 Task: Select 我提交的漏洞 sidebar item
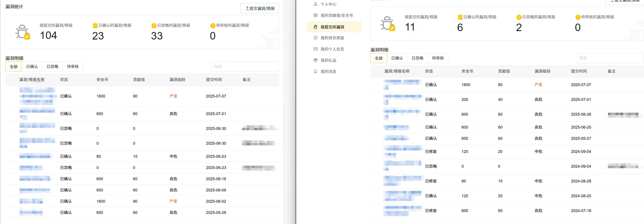[x=334, y=27]
